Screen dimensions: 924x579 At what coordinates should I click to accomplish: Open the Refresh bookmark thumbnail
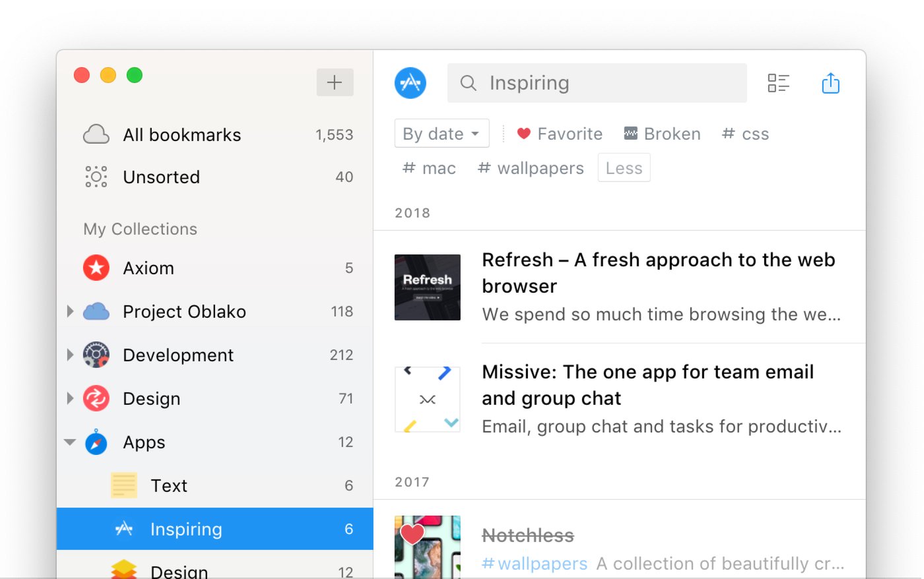(x=428, y=288)
